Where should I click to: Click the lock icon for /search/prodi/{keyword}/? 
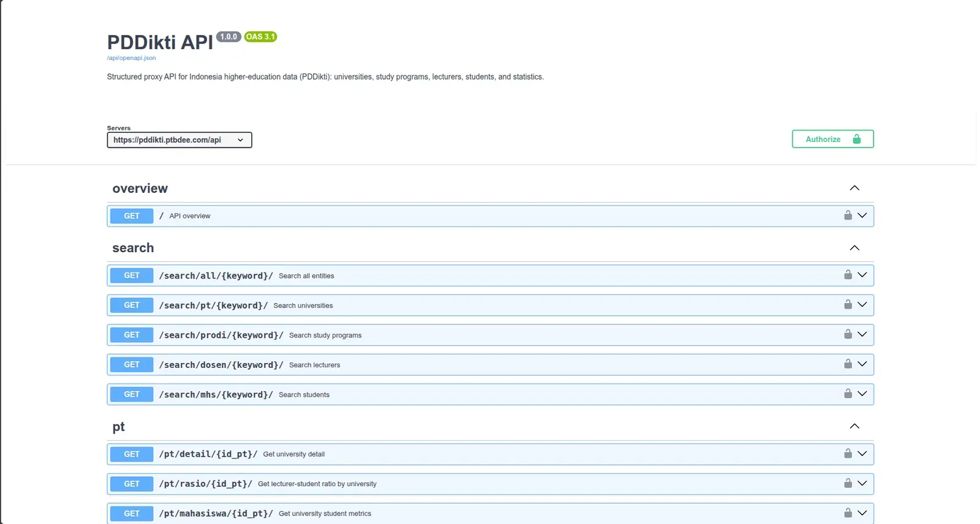848,334
